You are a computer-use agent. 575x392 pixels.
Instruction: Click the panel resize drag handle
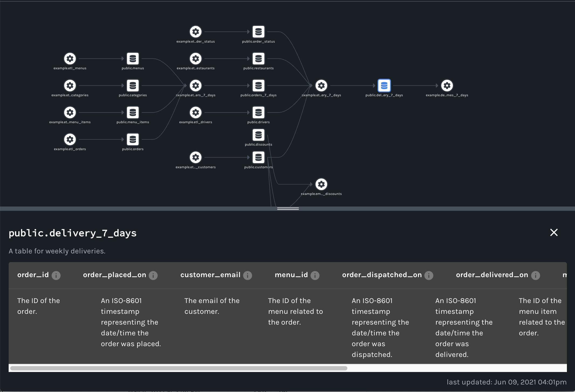tap(288, 209)
